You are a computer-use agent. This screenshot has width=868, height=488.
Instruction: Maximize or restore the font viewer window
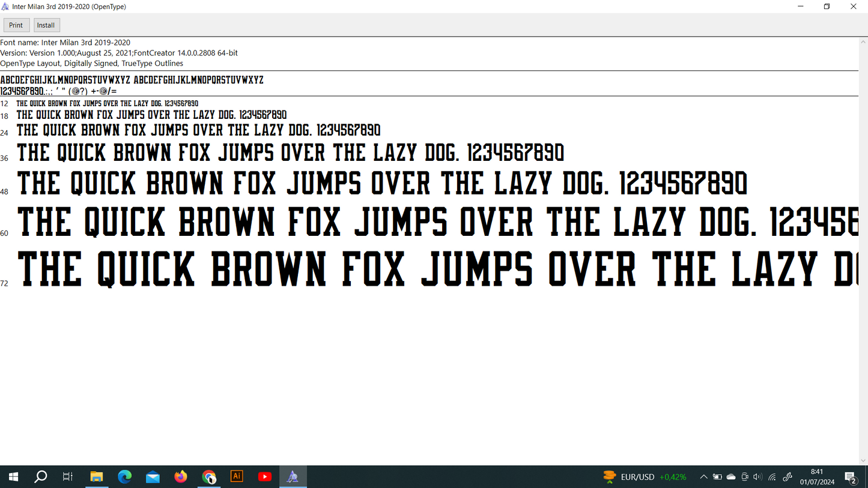point(827,7)
